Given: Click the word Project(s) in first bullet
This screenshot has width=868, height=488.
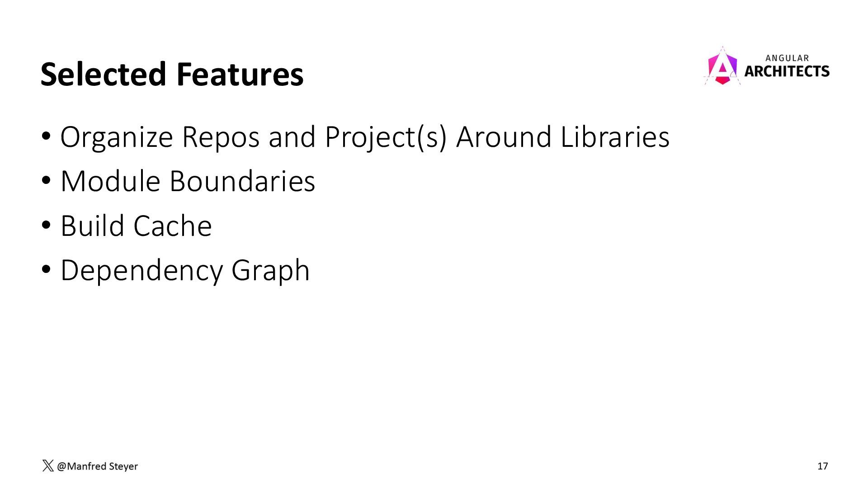Looking at the screenshot, I should pyautogui.click(x=386, y=137).
